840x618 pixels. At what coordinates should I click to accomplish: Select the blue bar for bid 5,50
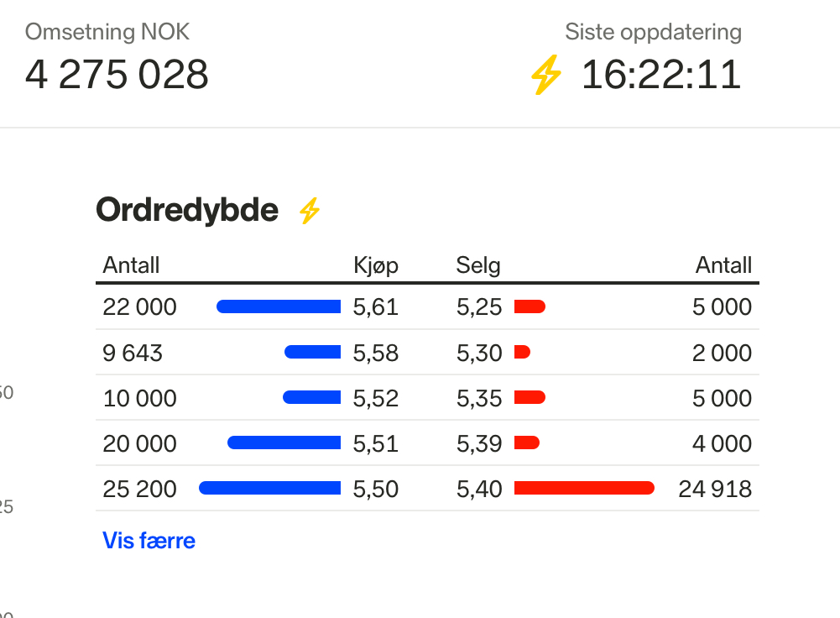(269, 489)
